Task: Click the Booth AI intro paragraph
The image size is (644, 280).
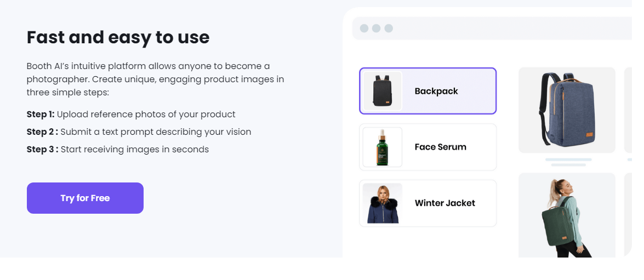Action: (155, 79)
